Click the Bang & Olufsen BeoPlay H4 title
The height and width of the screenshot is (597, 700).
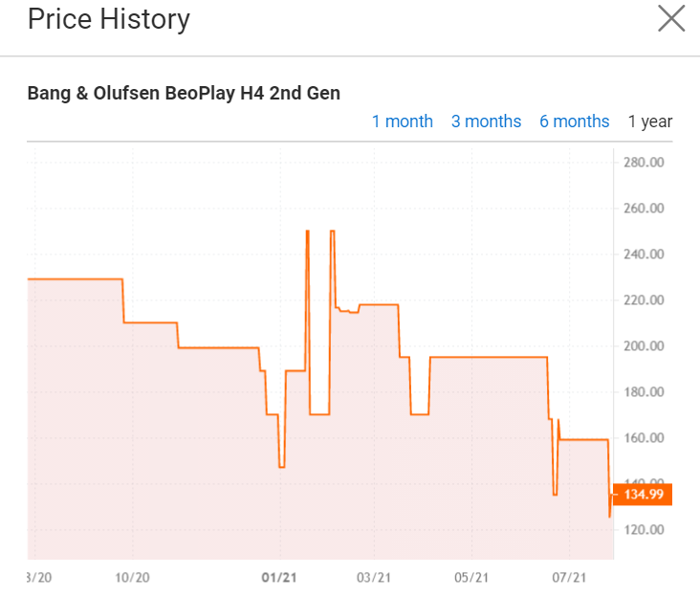[x=184, y=94]
